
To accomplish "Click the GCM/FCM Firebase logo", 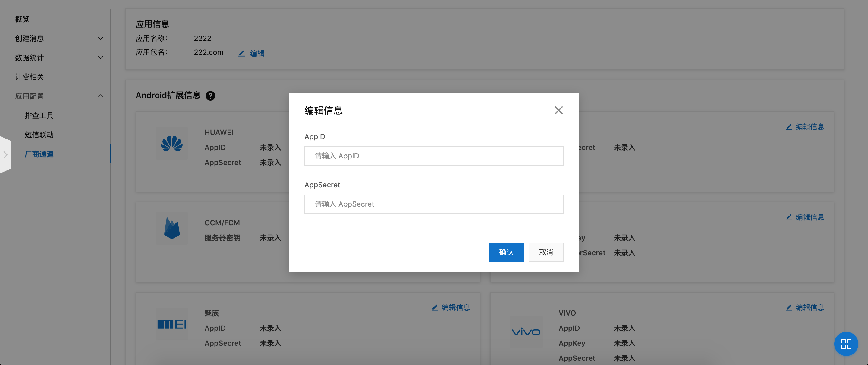I will coord(172,228).
